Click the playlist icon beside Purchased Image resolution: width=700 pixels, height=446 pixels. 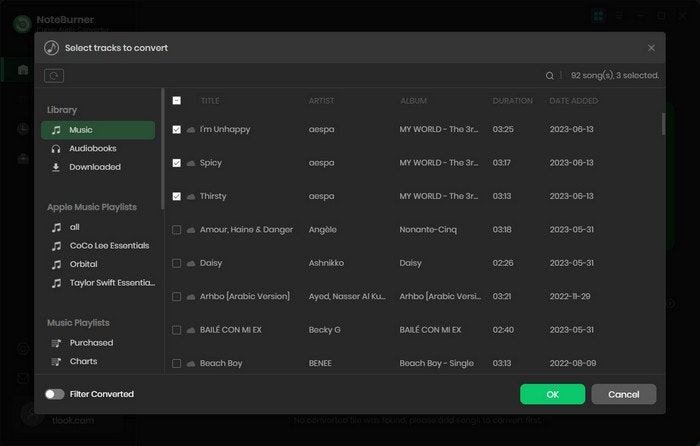tap(56, 343)
